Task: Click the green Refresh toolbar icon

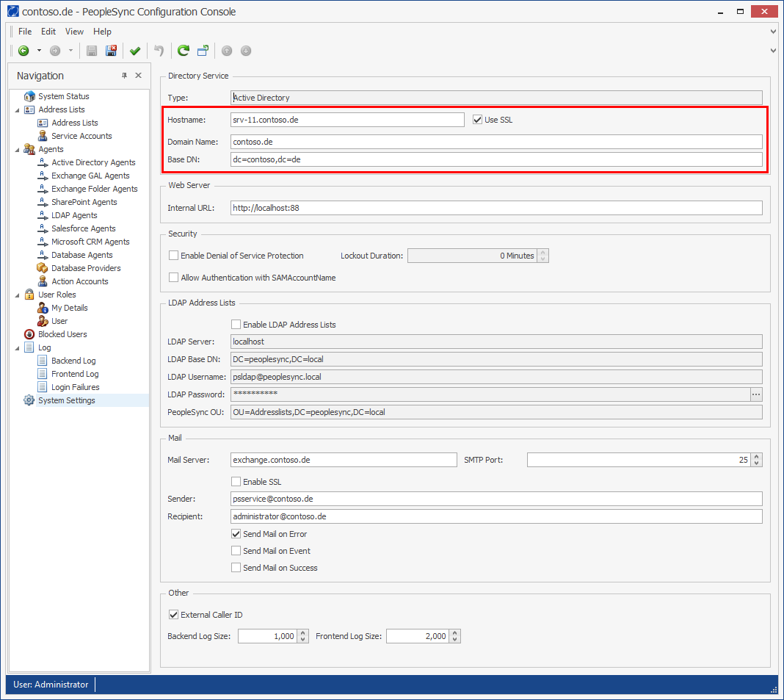Action: tap(184, 51)
